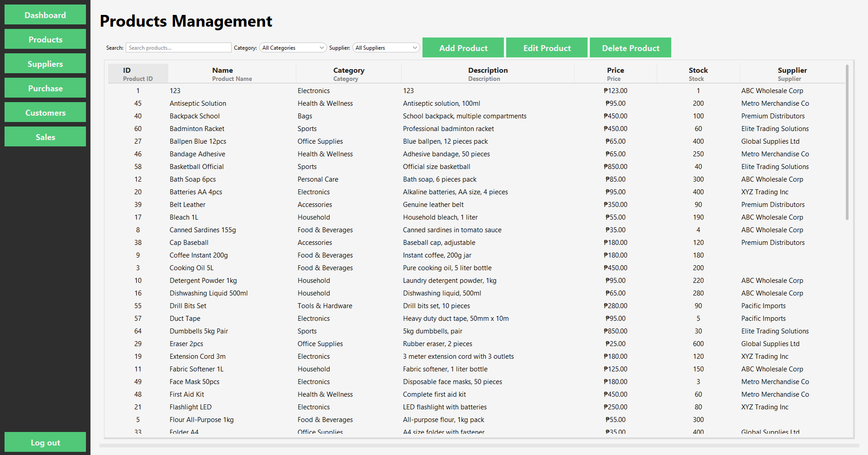Image resolution: width=868 pixels, height=455 pixels.
Task: Expand the Category filter arrow
Action: 322,47
